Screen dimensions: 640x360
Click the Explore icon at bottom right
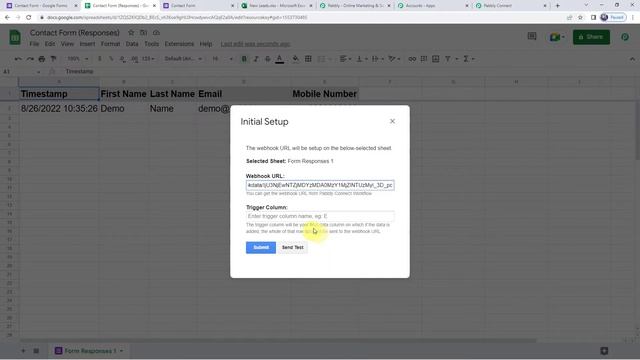coord(604,351)
